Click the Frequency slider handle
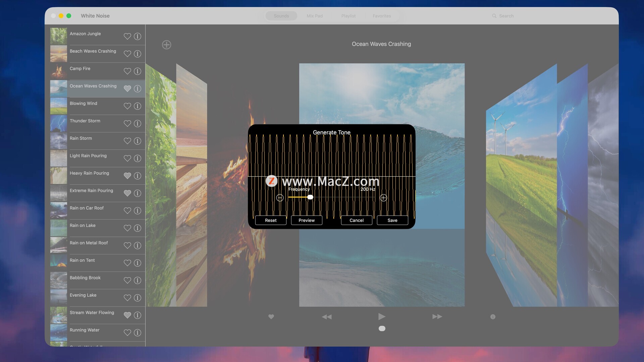Viewport: 644px width, 362px height. pos(310,197)
